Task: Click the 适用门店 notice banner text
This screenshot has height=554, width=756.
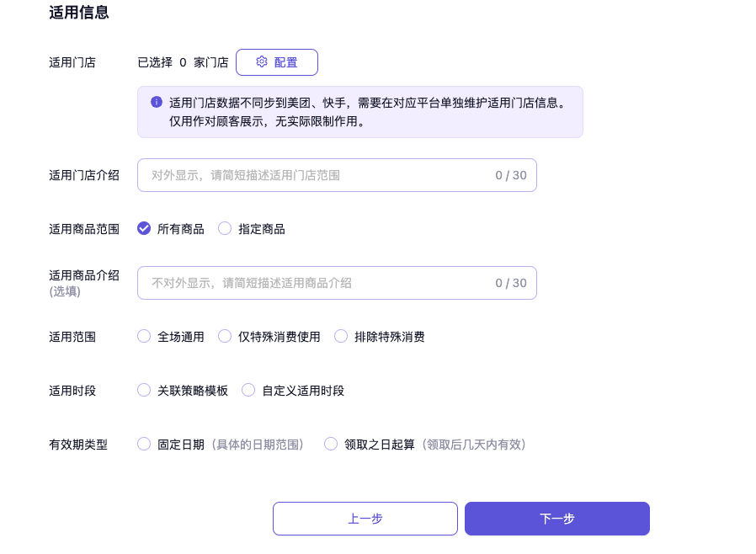Action: click(367, 111)
